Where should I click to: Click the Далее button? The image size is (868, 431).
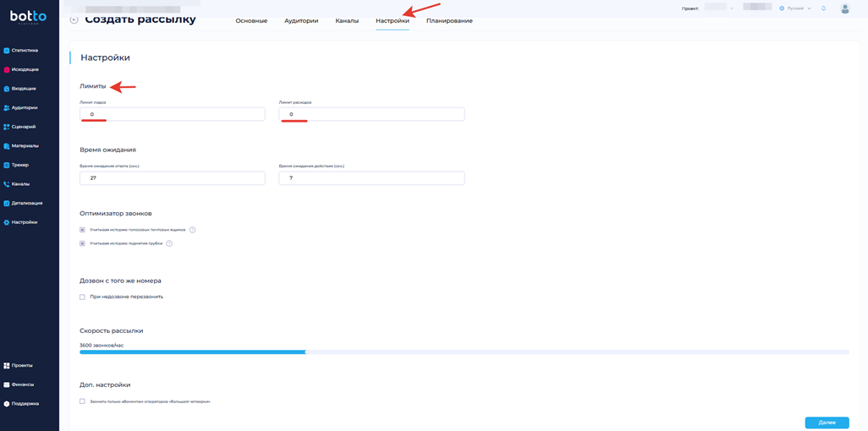827,423
